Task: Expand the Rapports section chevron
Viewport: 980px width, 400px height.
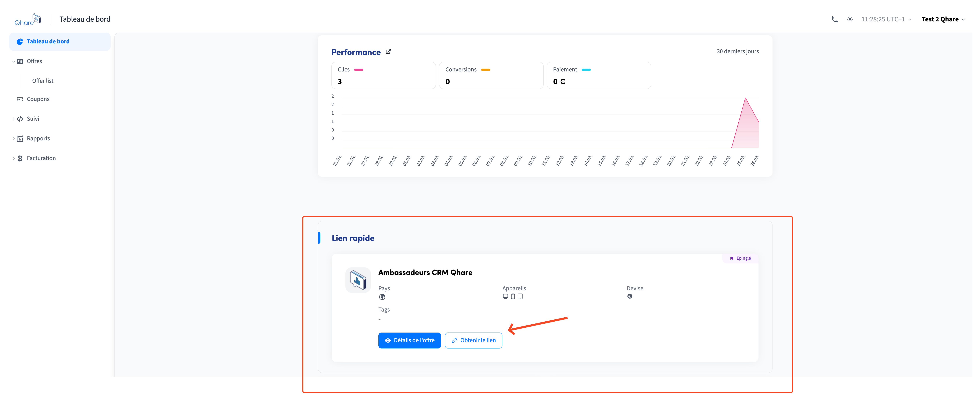Action: (13, 139)
